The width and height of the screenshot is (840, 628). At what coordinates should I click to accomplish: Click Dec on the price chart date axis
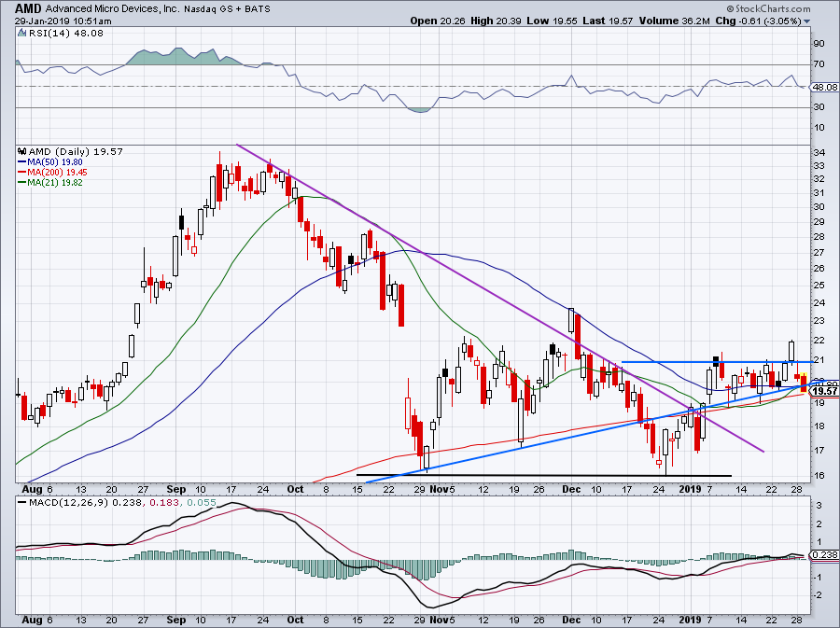tap(571, 489)
